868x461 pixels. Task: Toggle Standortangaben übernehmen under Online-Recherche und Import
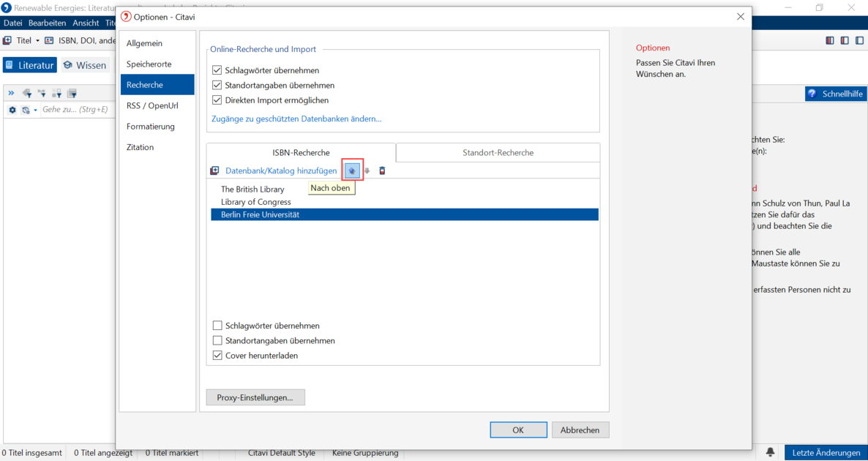tap(217, 85)
